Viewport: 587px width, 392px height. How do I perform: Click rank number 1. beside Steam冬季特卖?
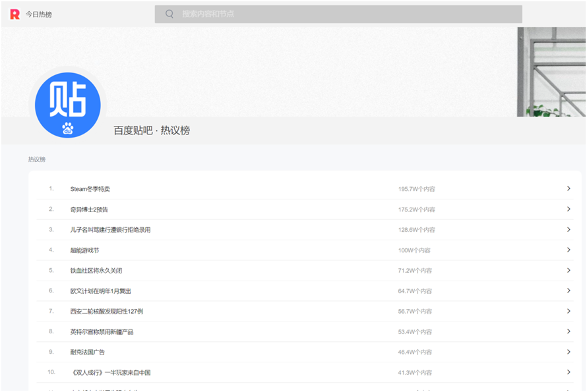(x=51, y=188)
